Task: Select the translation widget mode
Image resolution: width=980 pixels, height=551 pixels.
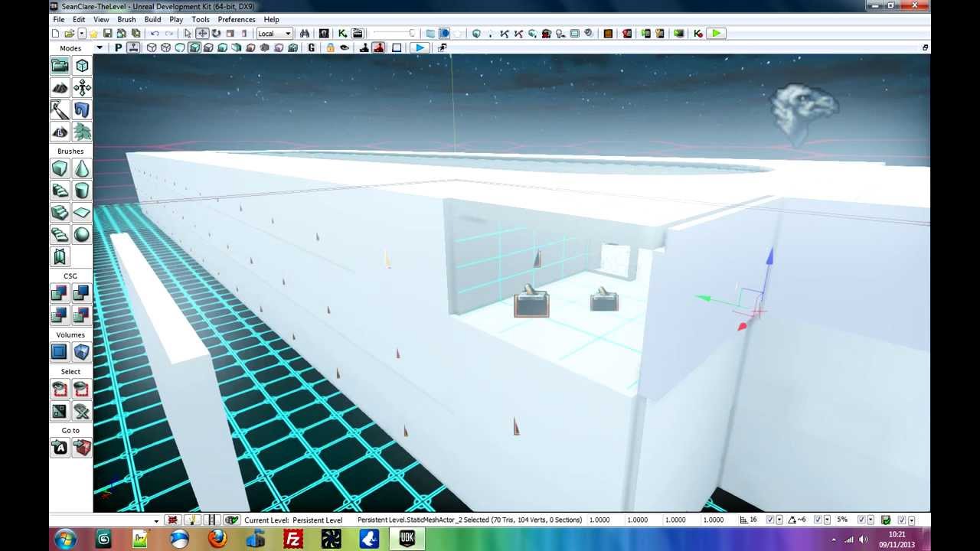Action: tap(202, 34)
